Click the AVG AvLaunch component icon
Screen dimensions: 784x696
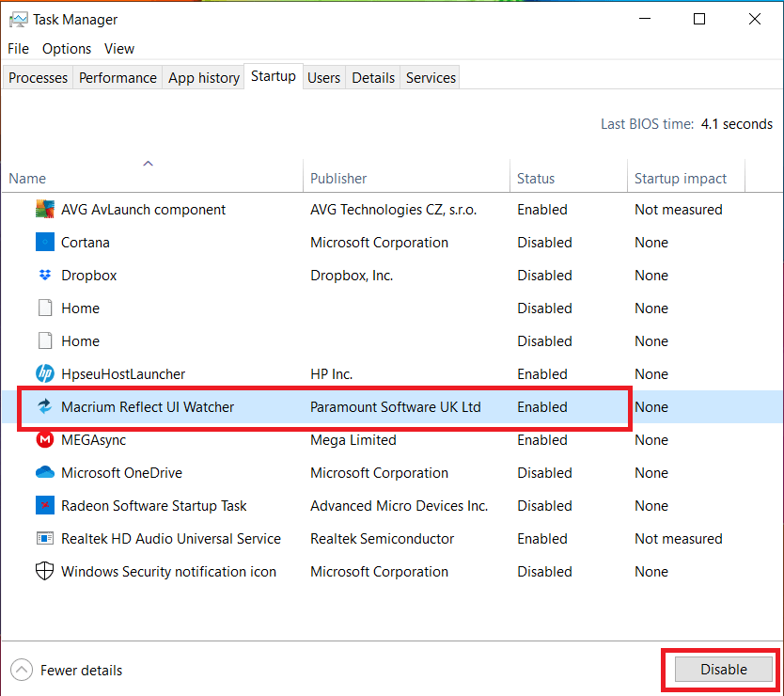[x=45, y=209]
